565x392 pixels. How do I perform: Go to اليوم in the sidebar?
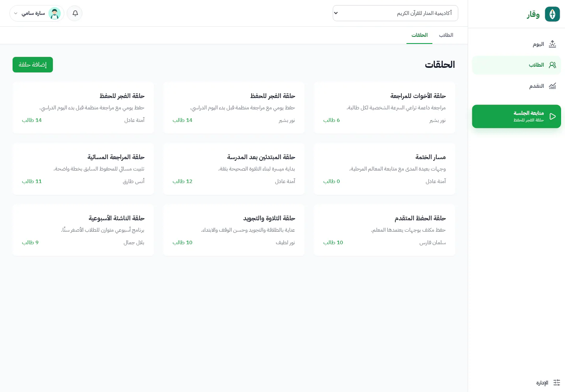coord(516,44)
